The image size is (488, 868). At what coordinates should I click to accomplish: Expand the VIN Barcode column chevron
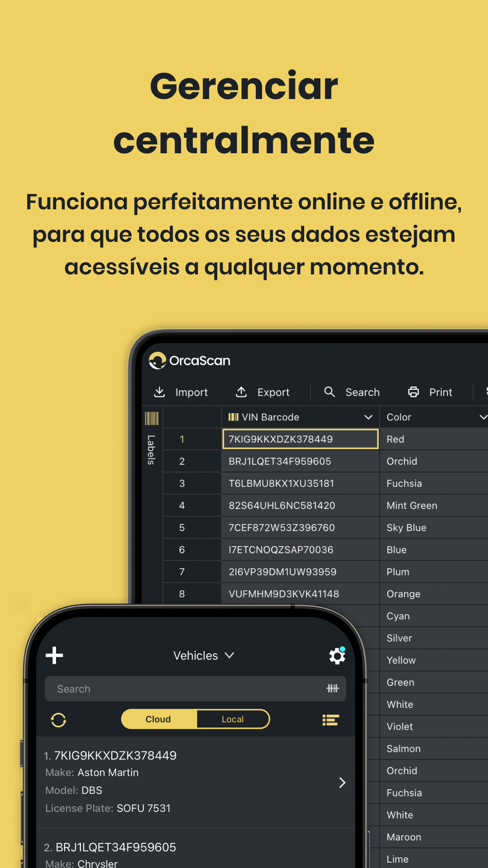pyautogui.click(x=368, y=417)
